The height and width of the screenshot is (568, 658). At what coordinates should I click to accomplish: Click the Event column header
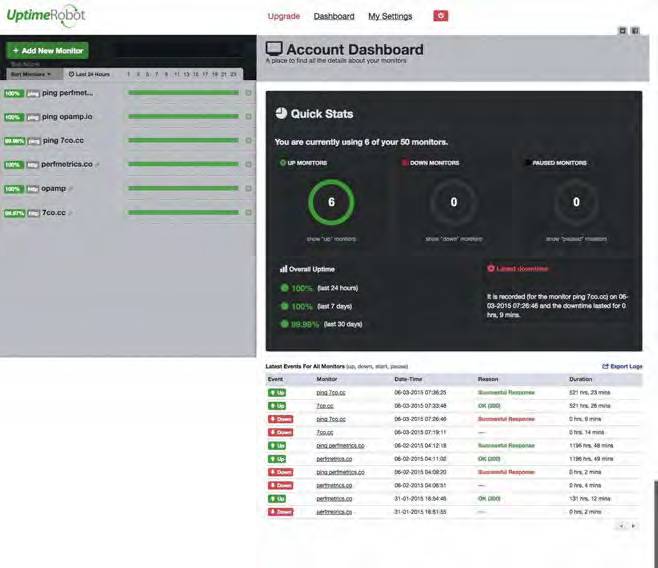275,379
